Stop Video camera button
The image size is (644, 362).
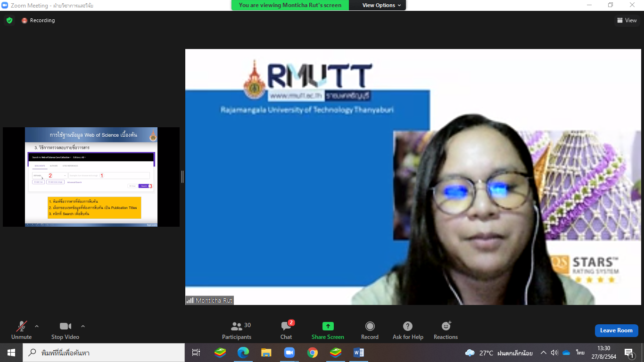coord(65,330)
